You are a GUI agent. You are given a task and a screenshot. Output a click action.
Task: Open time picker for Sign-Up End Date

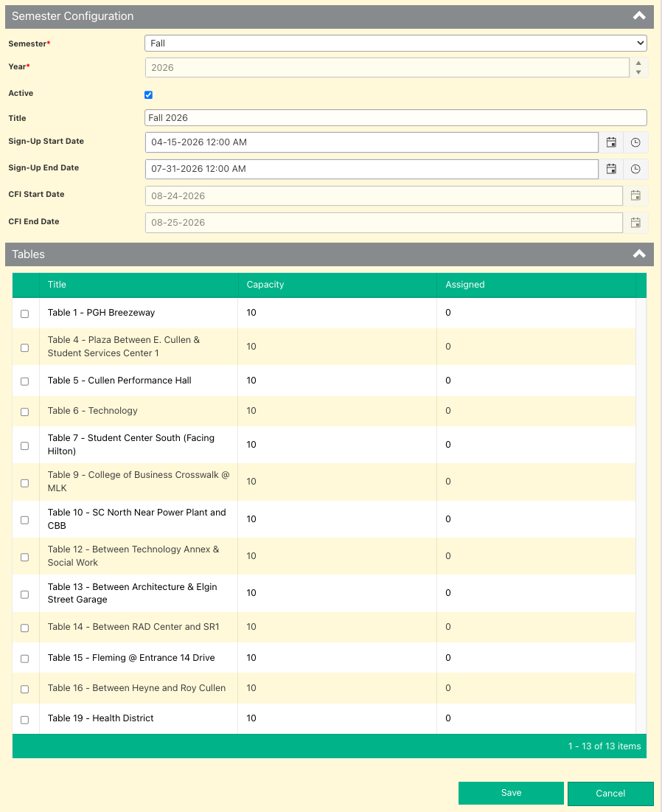click(635, 169)
